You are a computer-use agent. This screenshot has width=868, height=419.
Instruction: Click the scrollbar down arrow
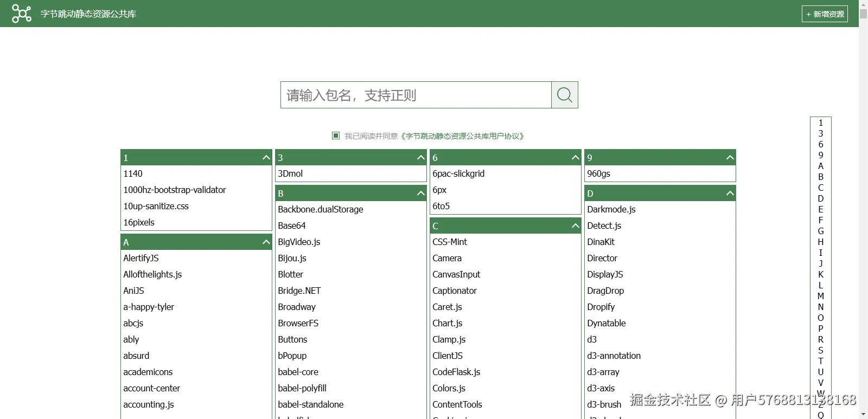click(863, 415)
